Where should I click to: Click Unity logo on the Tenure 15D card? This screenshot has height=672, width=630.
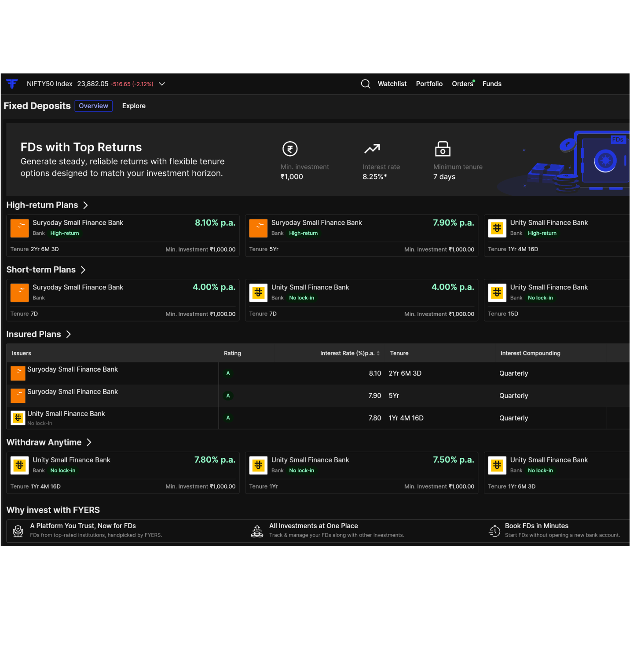point(497,292)
